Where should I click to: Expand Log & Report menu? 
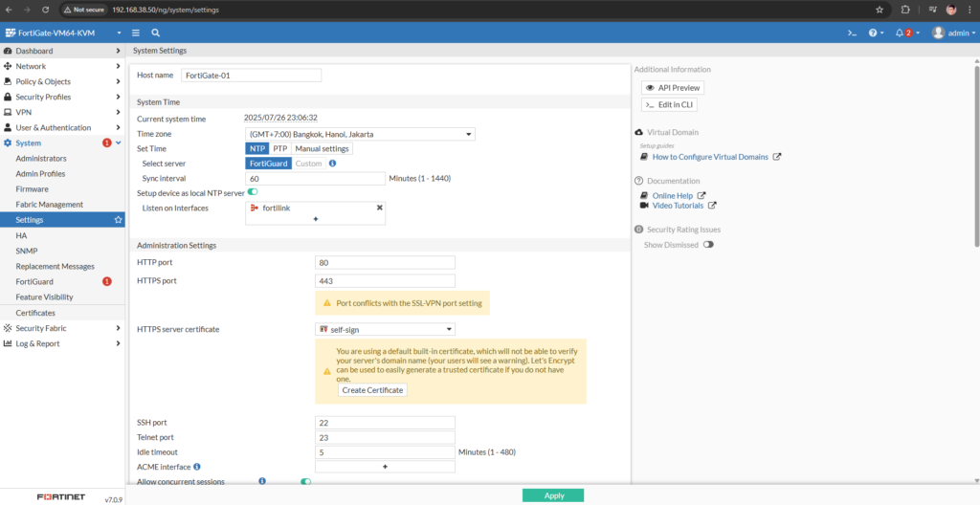pyautogui.click(x=62, y=343)
